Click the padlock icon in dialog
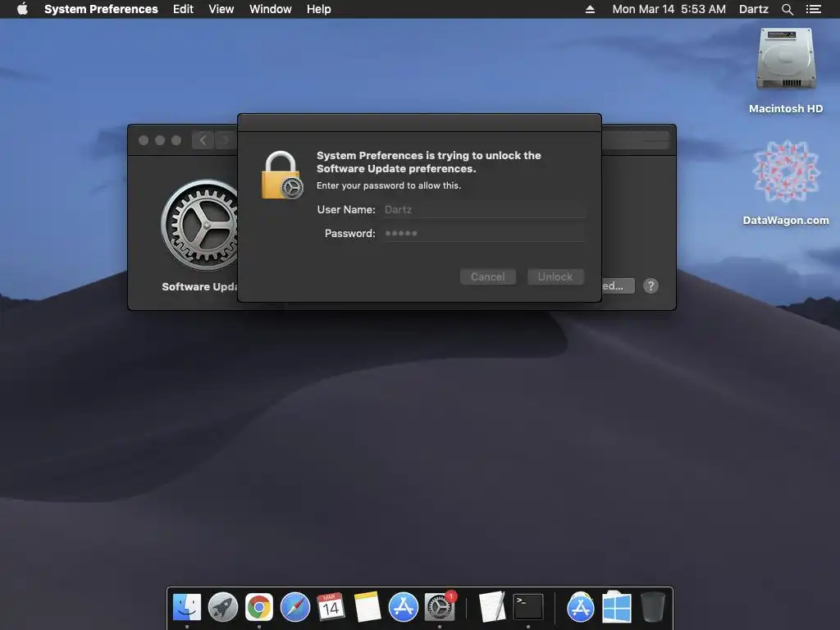Viewport: 840px width, 630px height. coord(282,176)
